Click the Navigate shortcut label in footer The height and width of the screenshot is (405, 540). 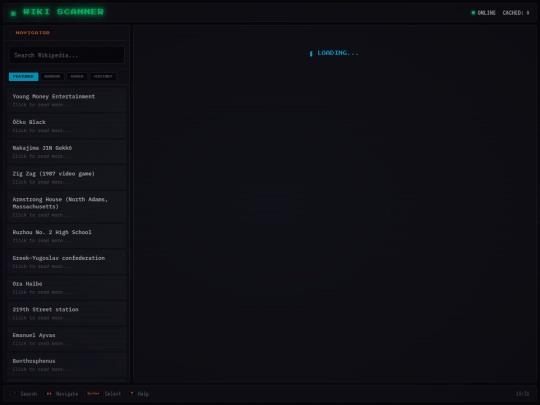coord(67,394)
